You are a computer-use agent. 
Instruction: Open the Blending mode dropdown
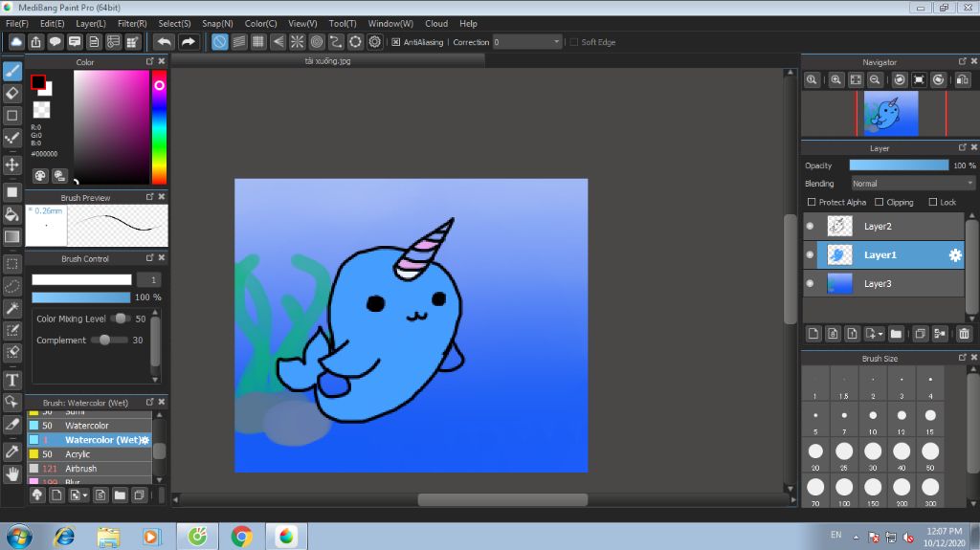(x=913, y=183)
